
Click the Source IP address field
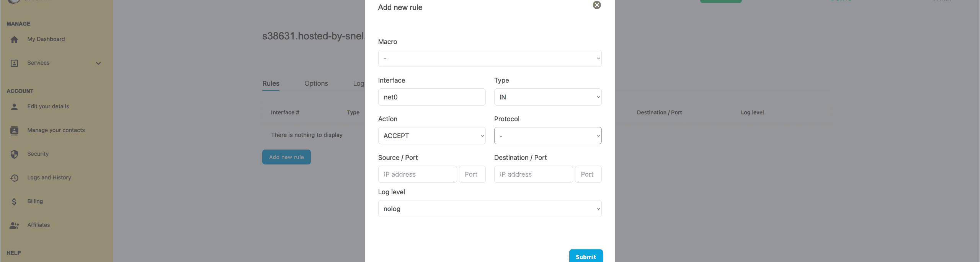417,174
